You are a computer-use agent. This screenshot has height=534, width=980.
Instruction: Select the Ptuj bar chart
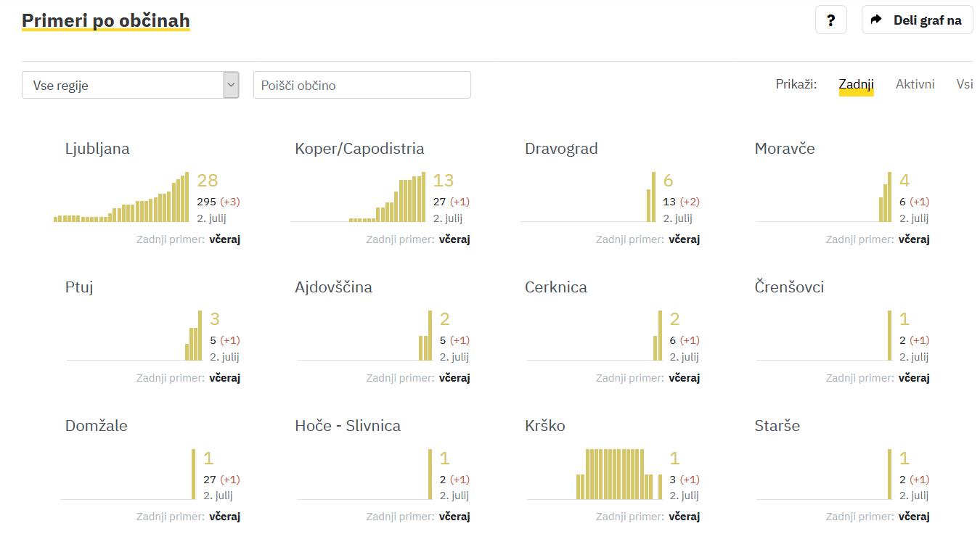pyautogui.click(x=134, y=336)
